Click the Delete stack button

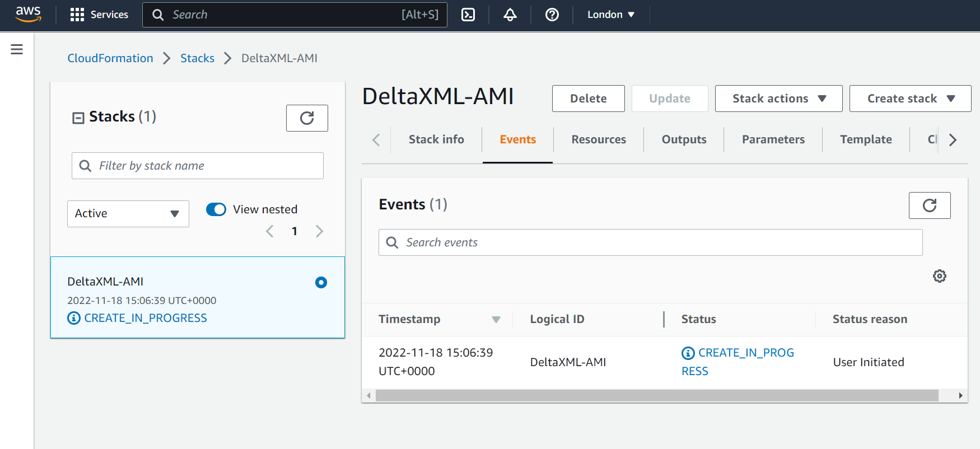click(588, 99)
